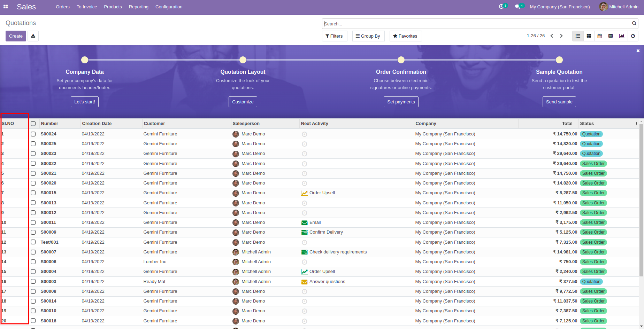
Task: Open the Favorites dropdown
Action: [405, 36]
